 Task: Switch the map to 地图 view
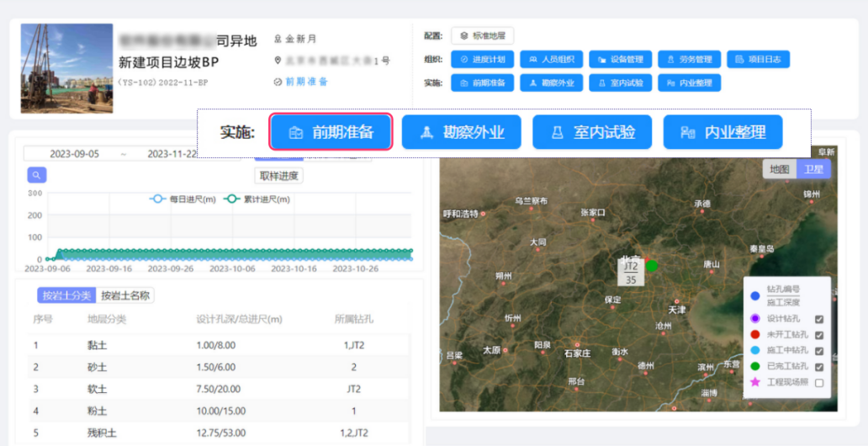[x=780, y=169]
